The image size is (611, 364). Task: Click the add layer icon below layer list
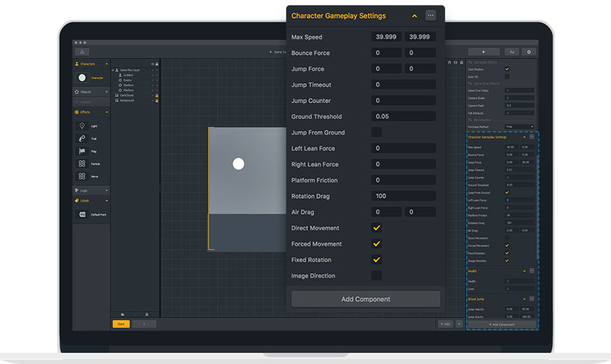(x=123, y=314)
